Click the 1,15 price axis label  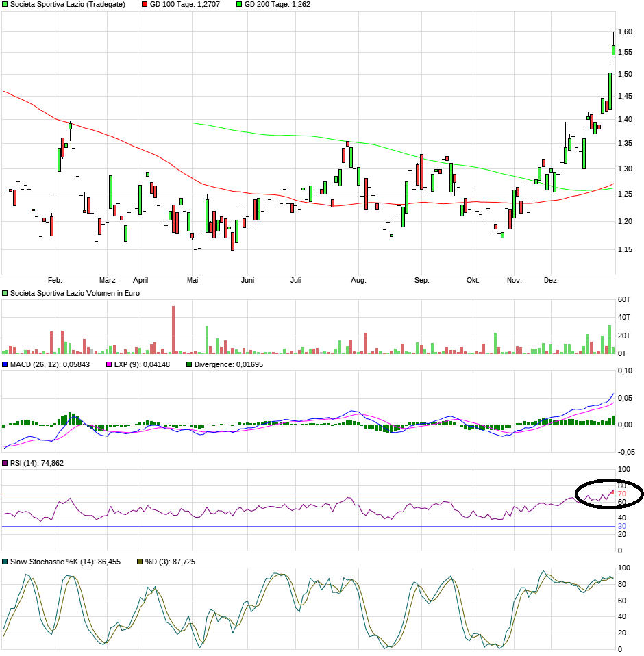coord(626,249)
